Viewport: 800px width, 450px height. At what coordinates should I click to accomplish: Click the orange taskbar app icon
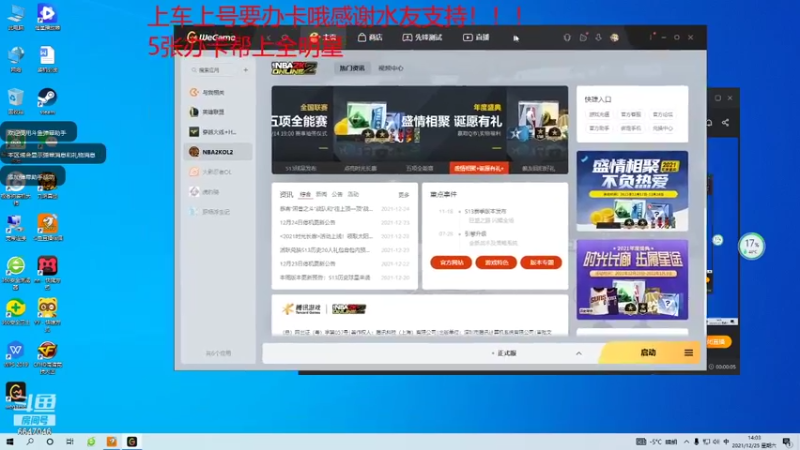point(112,442)
